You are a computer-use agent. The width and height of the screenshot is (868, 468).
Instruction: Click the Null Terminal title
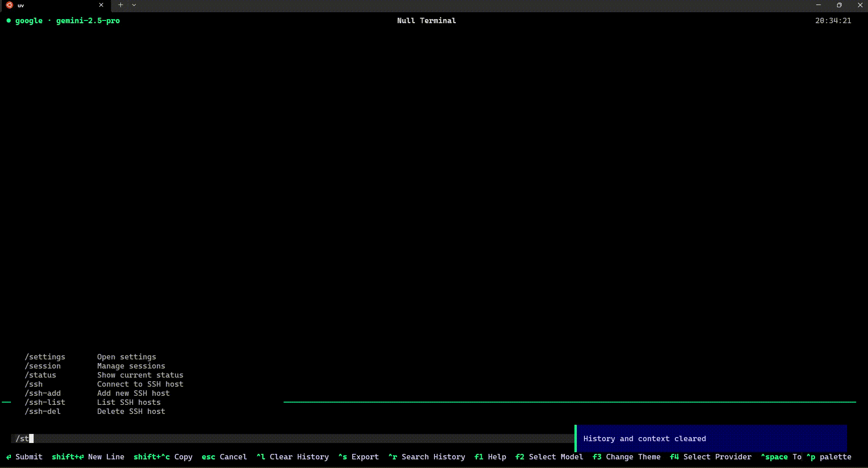[426, 20]
